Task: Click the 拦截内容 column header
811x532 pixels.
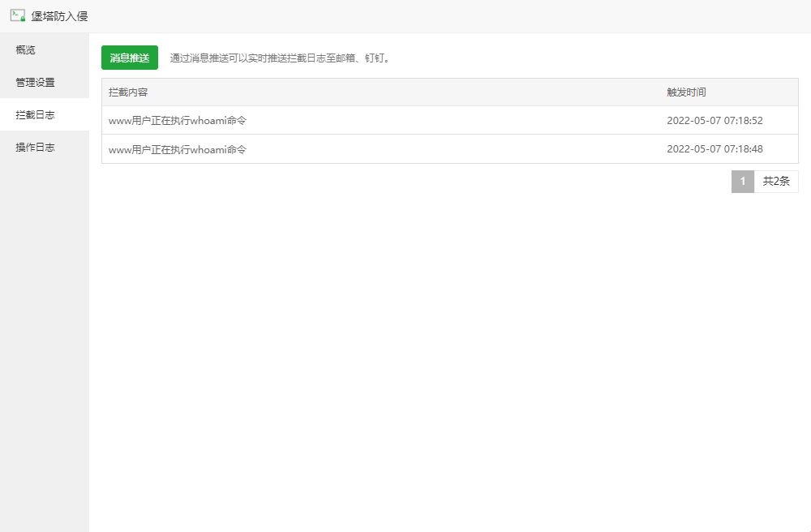Action: click(x=128, y=92)
